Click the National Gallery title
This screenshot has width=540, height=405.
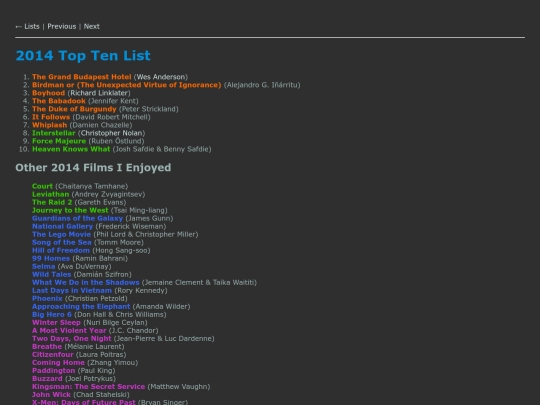click(63, 226)
